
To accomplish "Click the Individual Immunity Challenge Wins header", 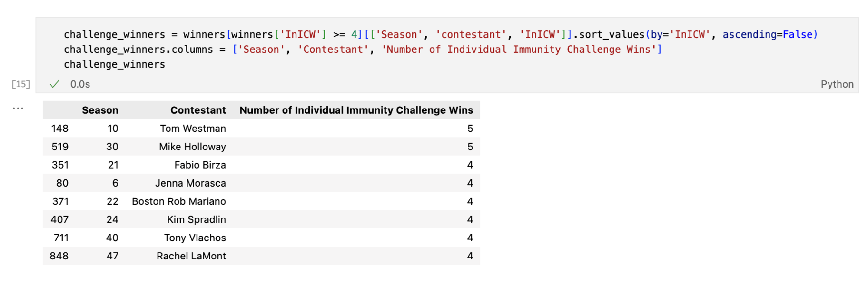I will (356, 110).
